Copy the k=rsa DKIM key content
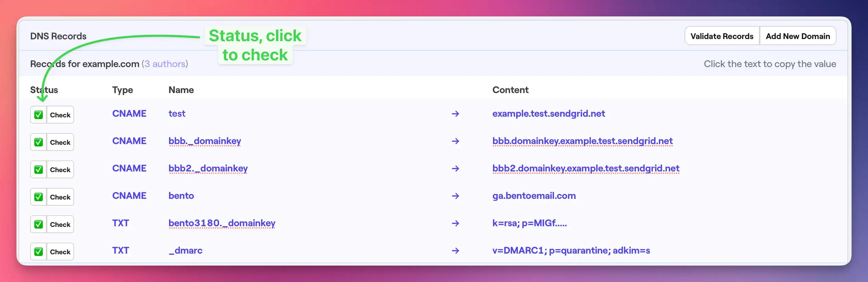Image resolution: width=868 pixels, height=282 pixels. click(529, 223)
